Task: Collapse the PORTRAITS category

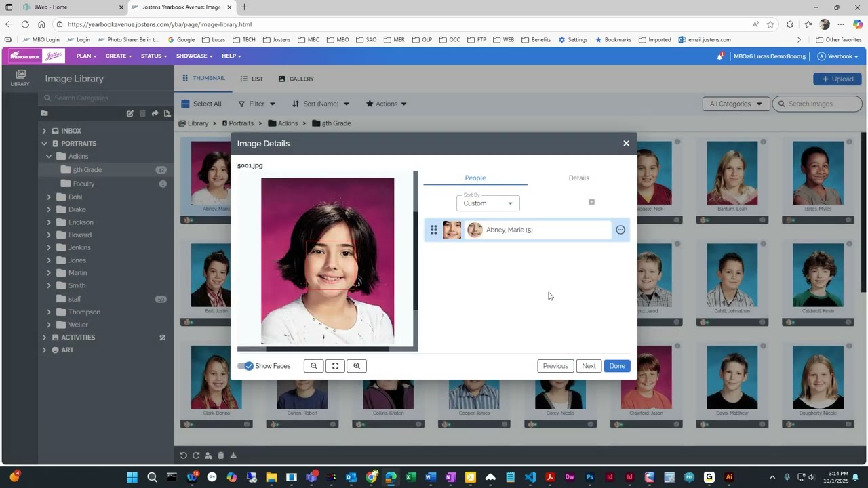Action: (44, 144)
